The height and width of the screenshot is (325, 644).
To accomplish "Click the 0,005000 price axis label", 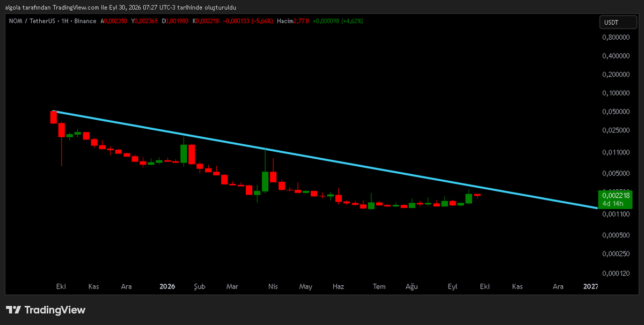I will (x=616, y=174).
